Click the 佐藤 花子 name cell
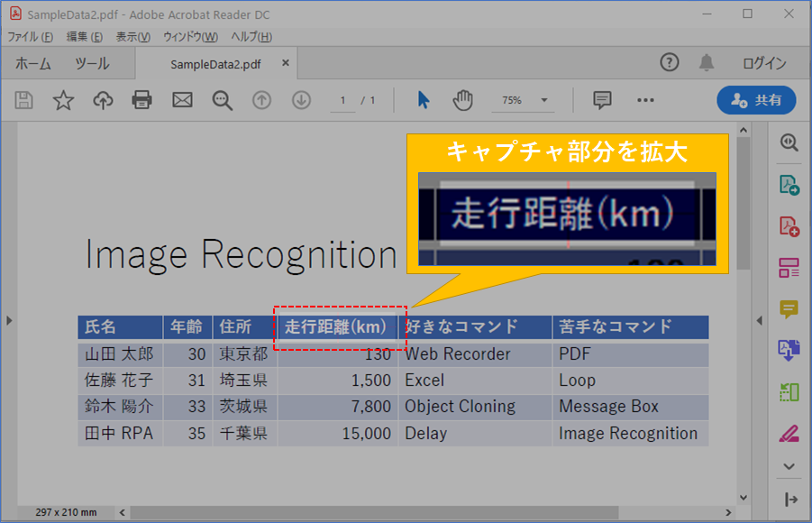The width and height of the screenshot is (812, 523). click(x=119, y=381)
